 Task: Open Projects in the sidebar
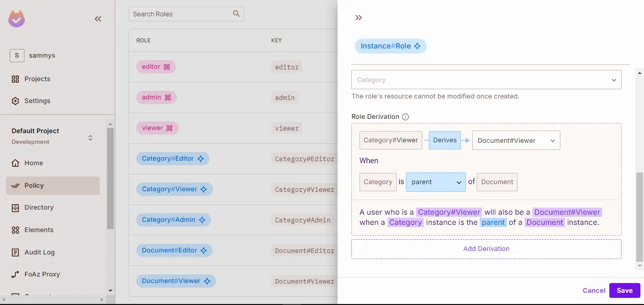[x=37, y=79]
